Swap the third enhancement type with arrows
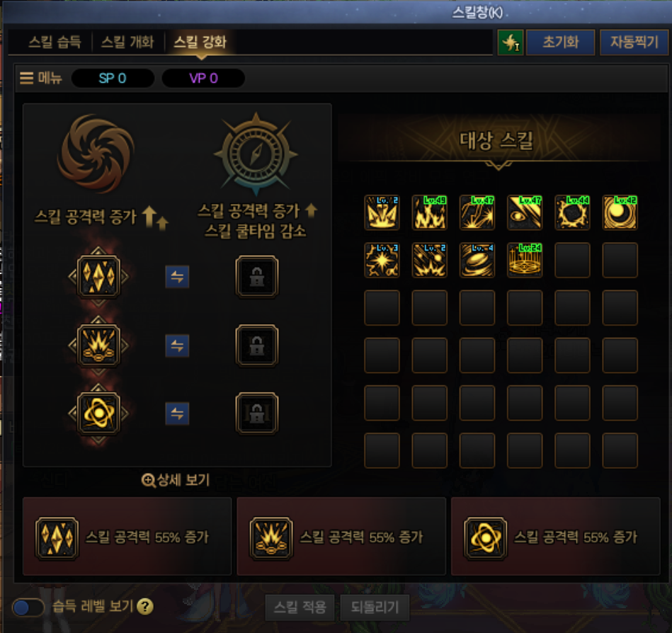 coord(178,414)
